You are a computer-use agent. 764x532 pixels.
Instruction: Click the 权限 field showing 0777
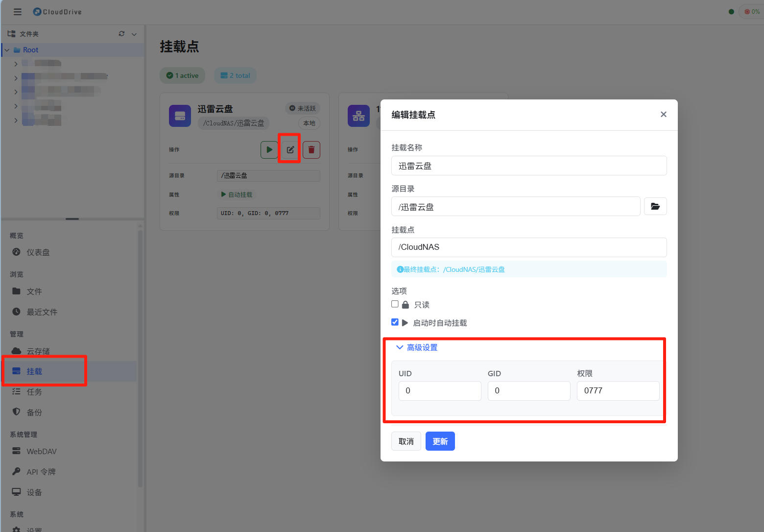[x=618, y=391]
